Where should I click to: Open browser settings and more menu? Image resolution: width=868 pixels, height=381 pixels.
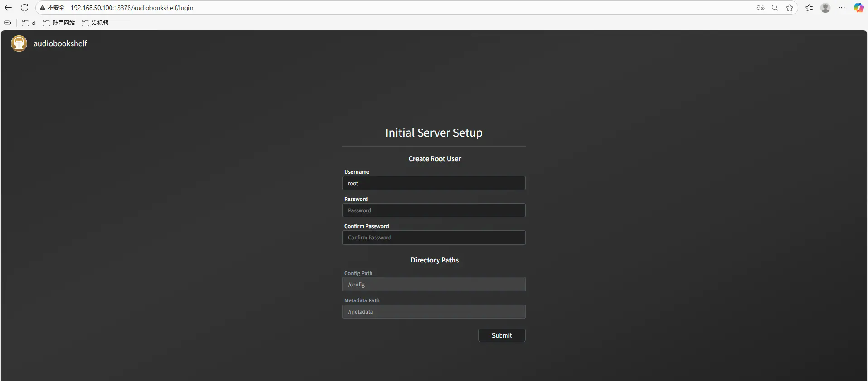842,8
